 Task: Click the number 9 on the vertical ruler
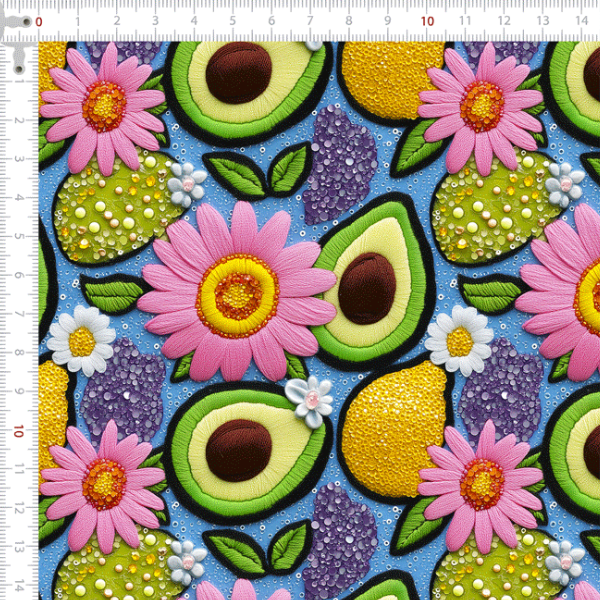pyautogui.click(x=18, y=391)
